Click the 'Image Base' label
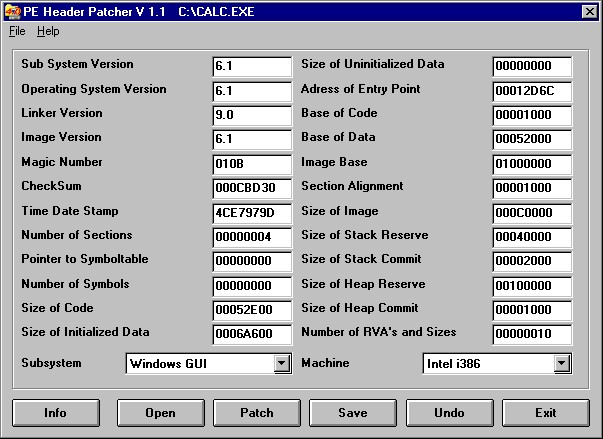The width and height of the screenshot is (603, 439). pos(334,162)
